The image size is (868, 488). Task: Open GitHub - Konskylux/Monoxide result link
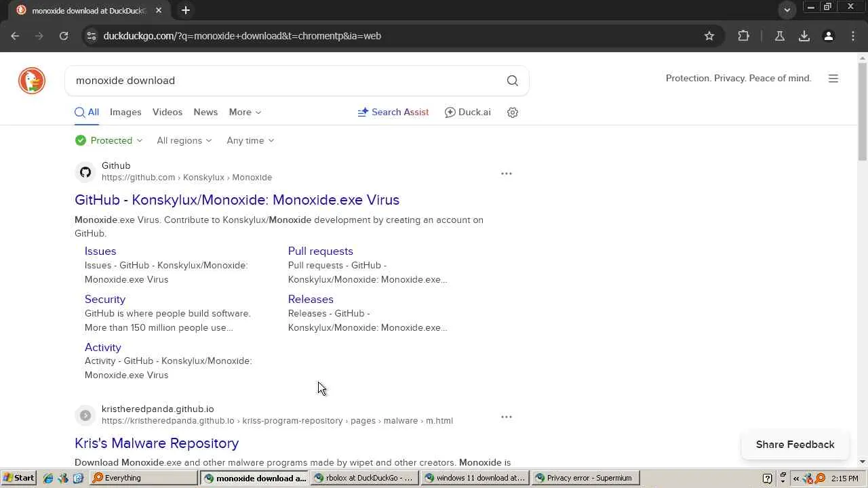[237, 200]
